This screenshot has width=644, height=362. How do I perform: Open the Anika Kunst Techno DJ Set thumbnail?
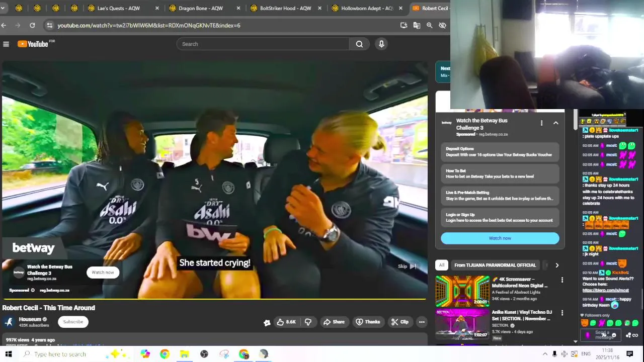point(462,323)
